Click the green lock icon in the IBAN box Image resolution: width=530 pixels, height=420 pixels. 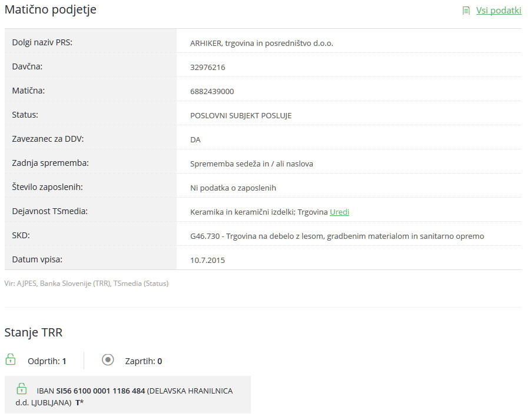tap(22, 389)
